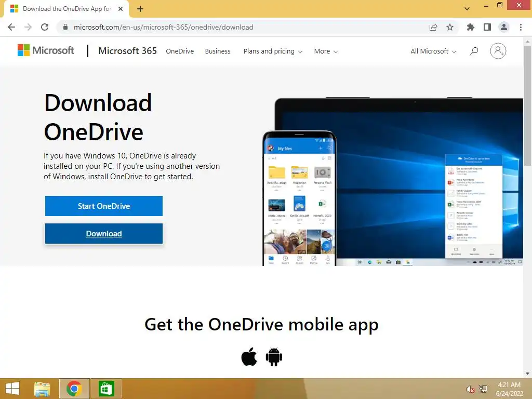Image resolution: width=532 pixels, height=399 pixels.
Task: Click the network tray icon
Action: click(x=483, y=389)
